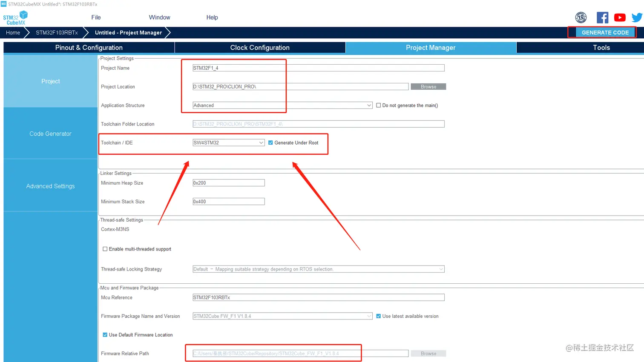Screen dimensions: 644x362
Task: Uncheck Generate Under Root checkbox
Action: click(x=270, y=143)
